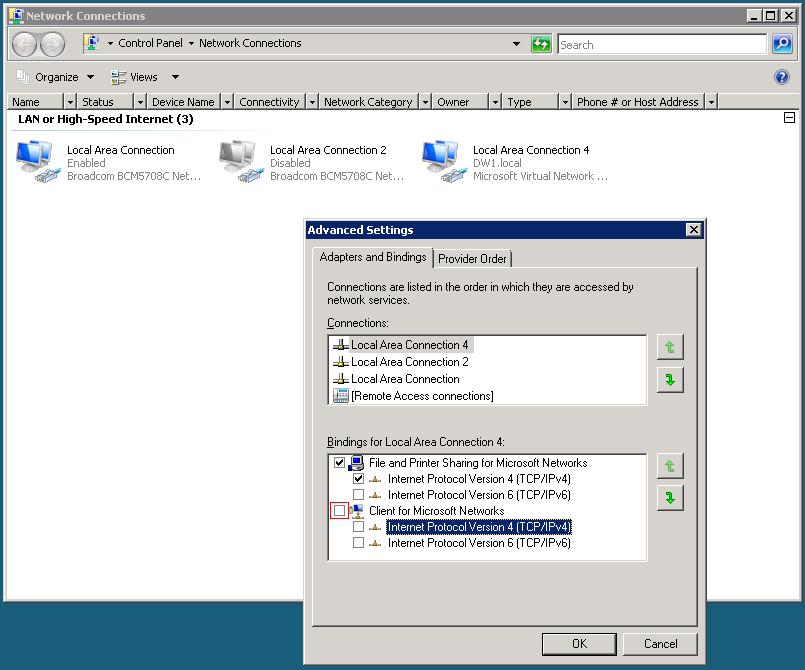The image size is (805, 670).
Task: Open the Status column filter dropdown
Action: point(140,102)
